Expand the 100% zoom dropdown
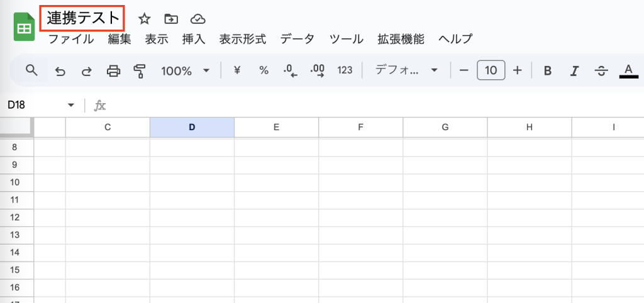 [x=185, y=71]
